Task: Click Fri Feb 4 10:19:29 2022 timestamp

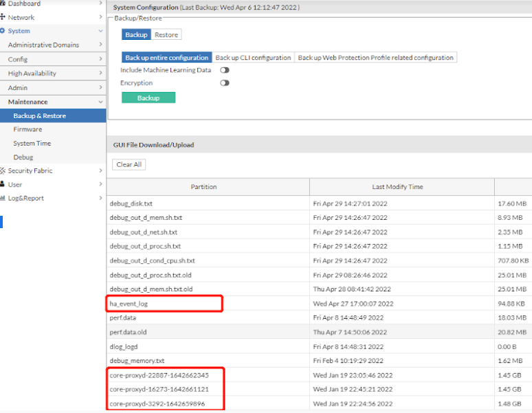Action: (x=348, y=361)
